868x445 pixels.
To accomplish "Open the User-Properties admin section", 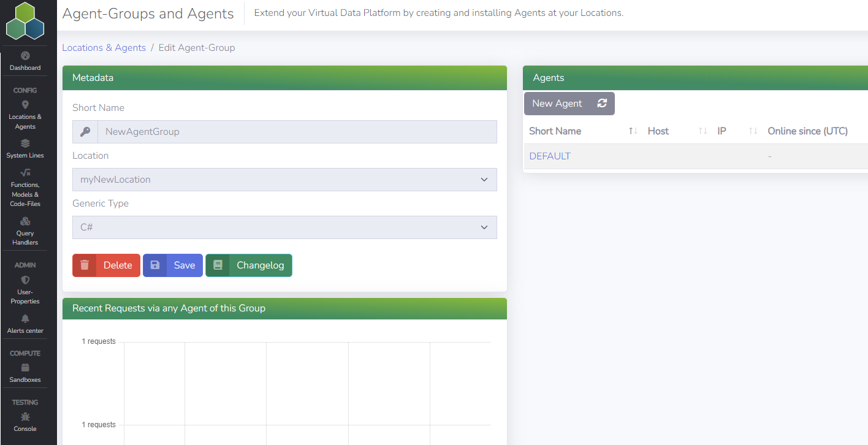I will (25, 287).
